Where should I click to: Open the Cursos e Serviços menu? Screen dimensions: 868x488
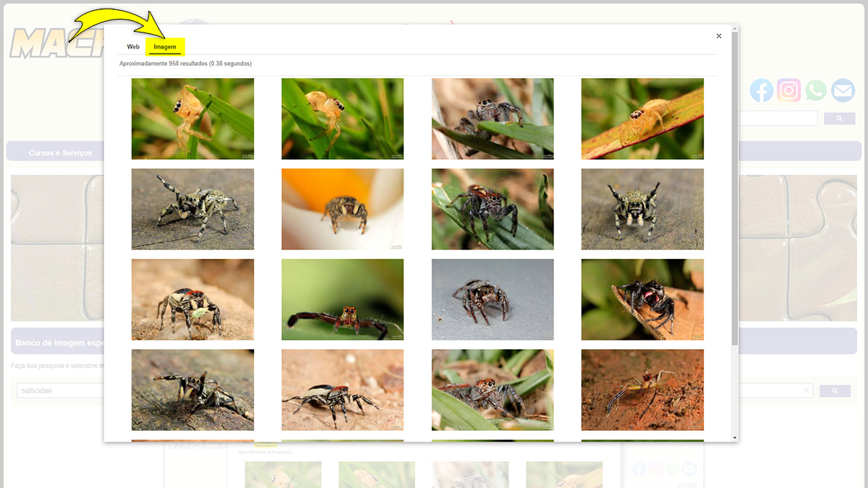tap(61, 153)
